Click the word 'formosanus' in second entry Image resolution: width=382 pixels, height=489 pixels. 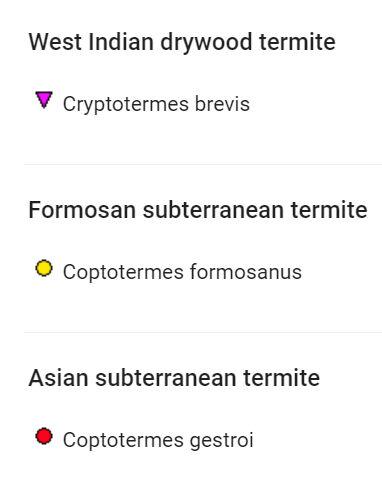coord(246,272)
